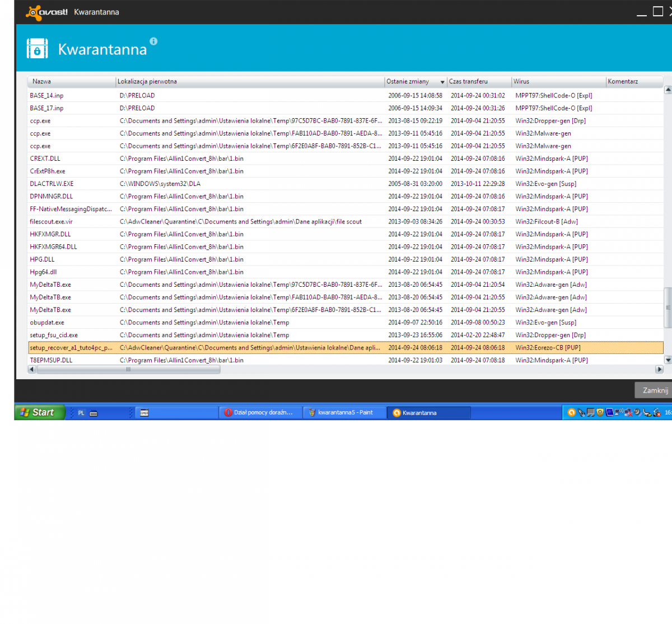Viewport: 672px width, 624px height.
Task: Select the HPG.DLL row
Action: [346, 259]
